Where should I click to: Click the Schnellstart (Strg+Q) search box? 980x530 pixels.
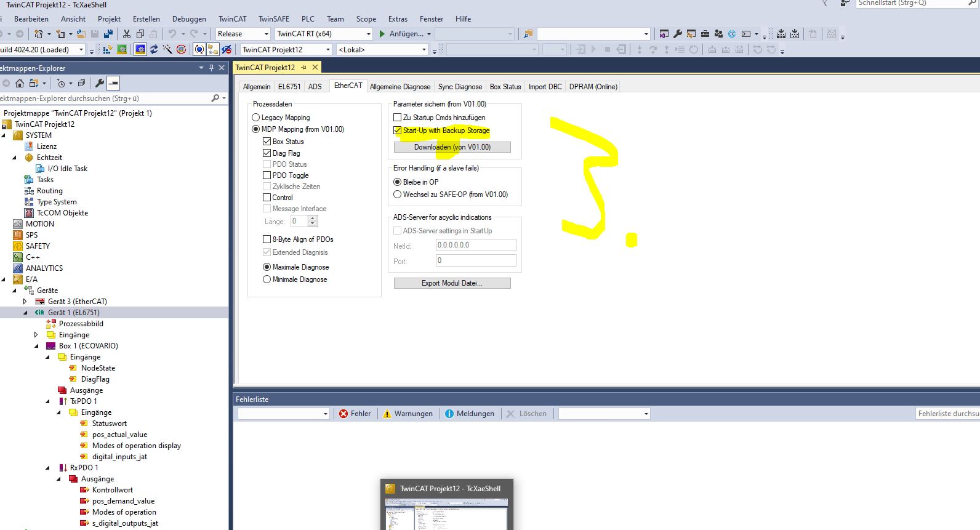[917, 3]
